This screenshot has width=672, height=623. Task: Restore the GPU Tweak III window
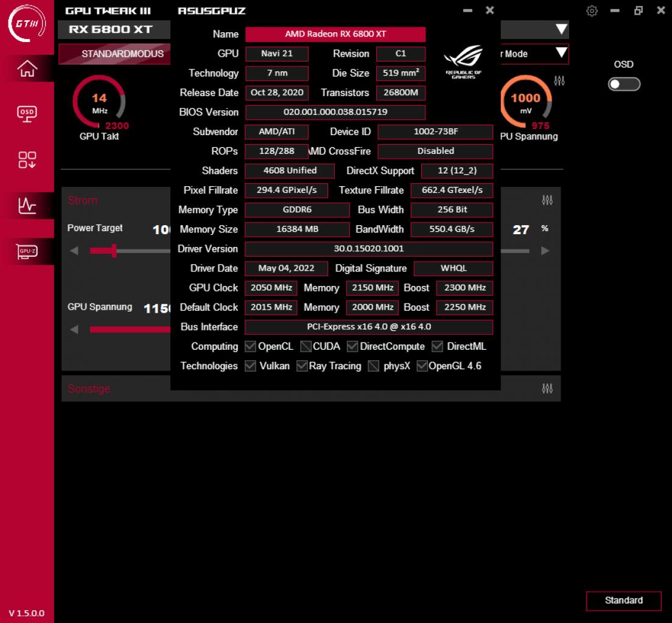click(639, 11)
